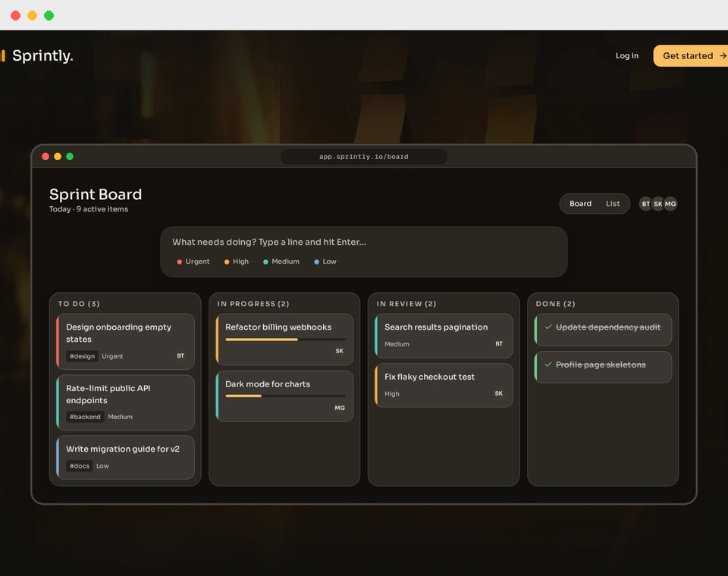Click the SK member avatar in header
This screenshot has height=576, width=728.
tap(658, 204)
